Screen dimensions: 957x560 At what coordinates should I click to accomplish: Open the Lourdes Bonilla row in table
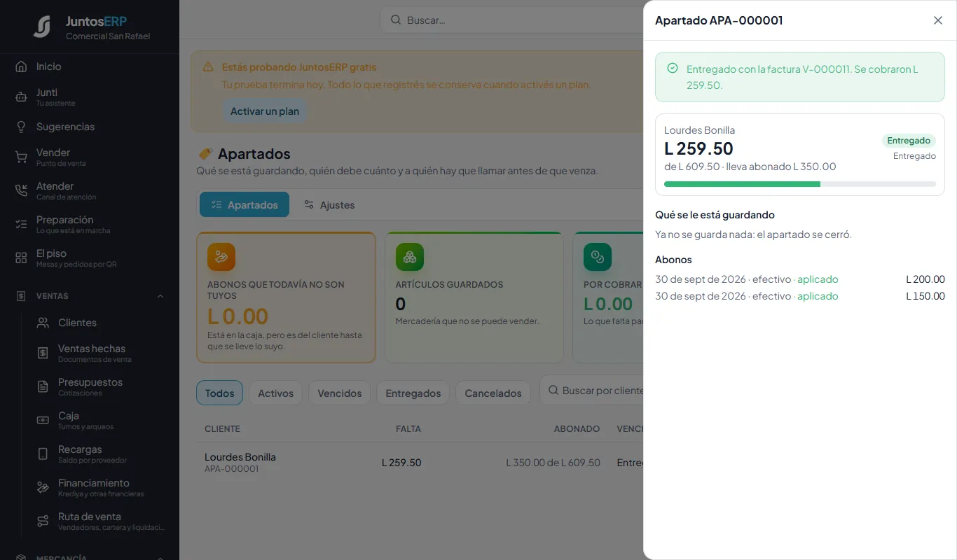(x=420, y=463)
